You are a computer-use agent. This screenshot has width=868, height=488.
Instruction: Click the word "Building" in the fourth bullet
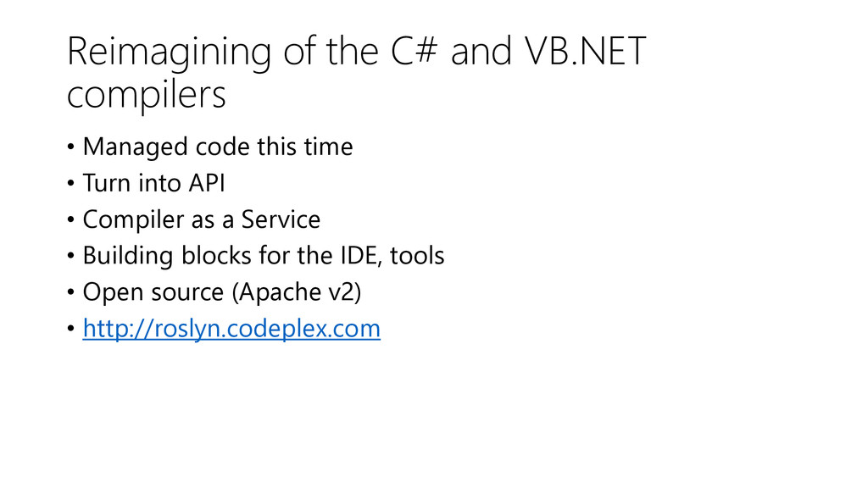(128, 256)
